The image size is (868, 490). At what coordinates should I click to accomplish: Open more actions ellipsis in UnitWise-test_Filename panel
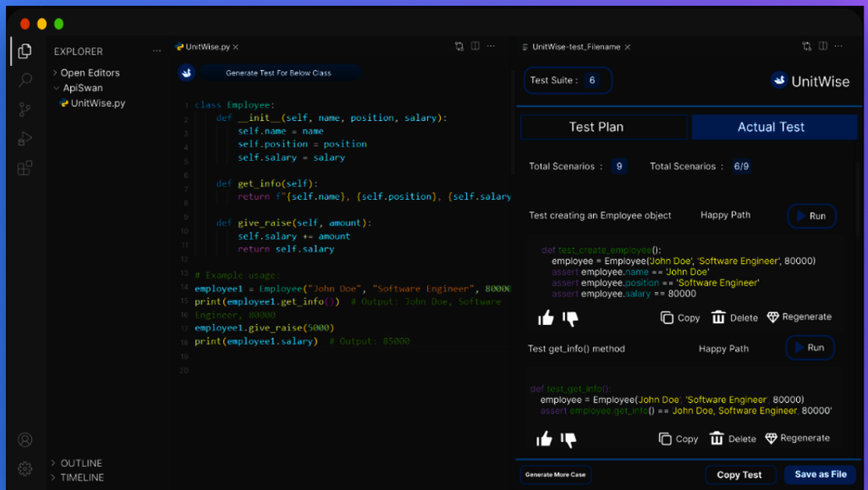[838, 46]
